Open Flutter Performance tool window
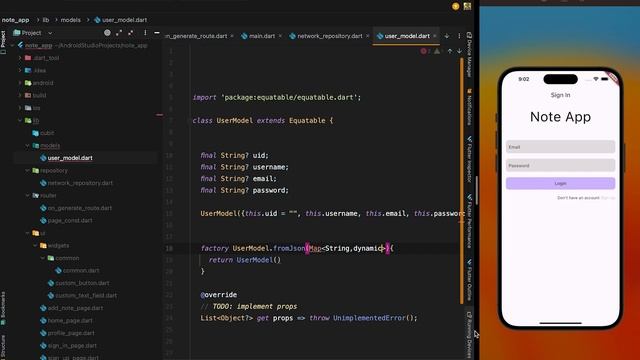 pyautogui.click(x=469, y=221)
